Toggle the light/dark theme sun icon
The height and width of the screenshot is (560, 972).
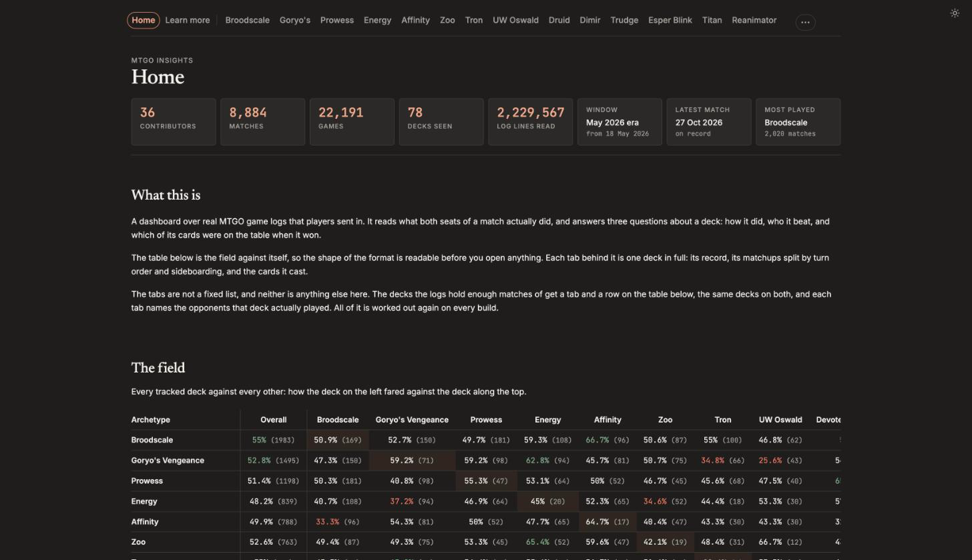coord(955,13)
